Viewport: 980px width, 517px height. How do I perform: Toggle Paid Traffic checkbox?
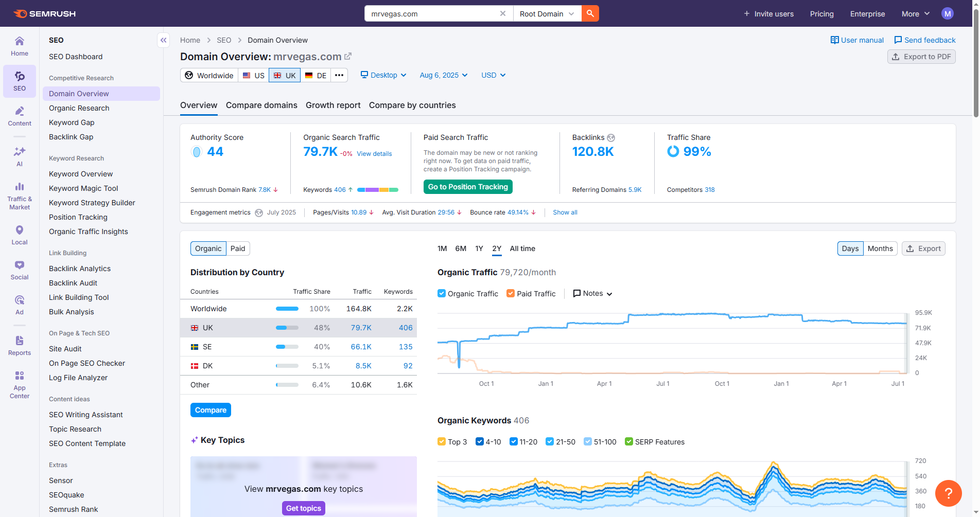[511, 293]
